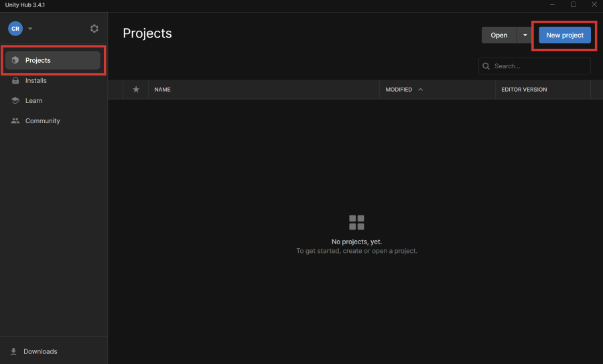This screenshot has height=364, width=603.
Task: Sort projects by NAME column
Action: (x=162, y=90)
